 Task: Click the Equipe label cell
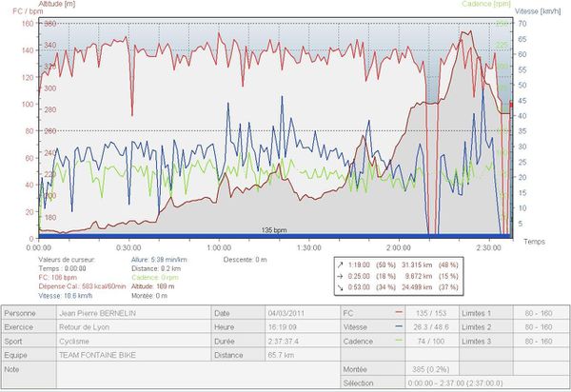(x=30, y=355)
